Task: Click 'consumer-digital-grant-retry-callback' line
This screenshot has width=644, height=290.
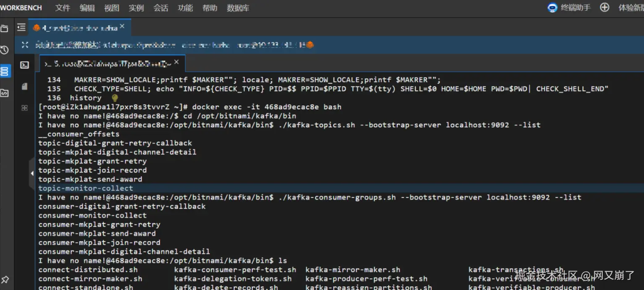Action: (x=122, y=206)
